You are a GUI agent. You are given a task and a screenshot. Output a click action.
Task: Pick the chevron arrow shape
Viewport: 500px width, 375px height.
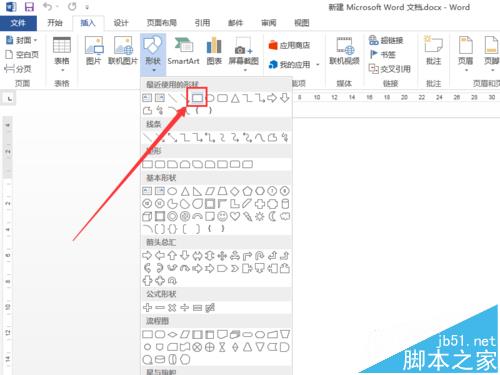235,268
